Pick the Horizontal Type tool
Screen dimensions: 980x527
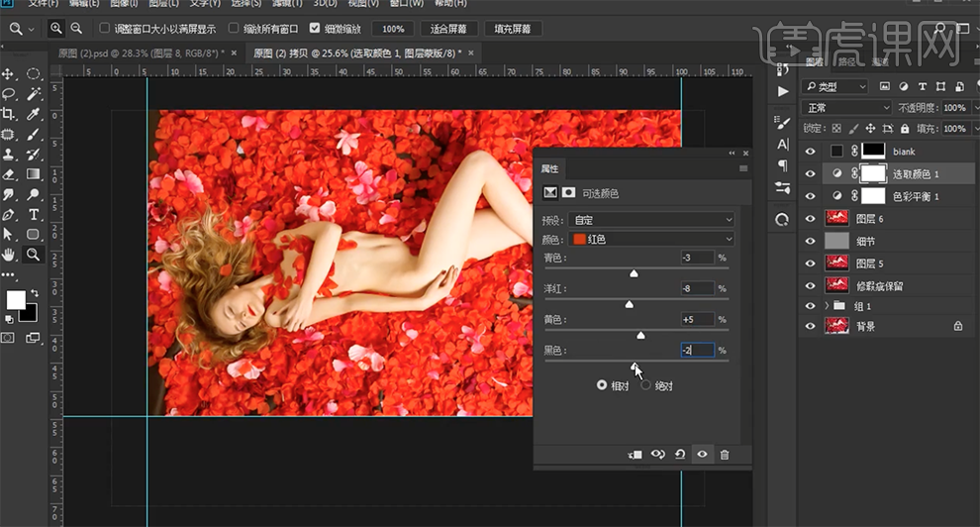coord(34,214)
